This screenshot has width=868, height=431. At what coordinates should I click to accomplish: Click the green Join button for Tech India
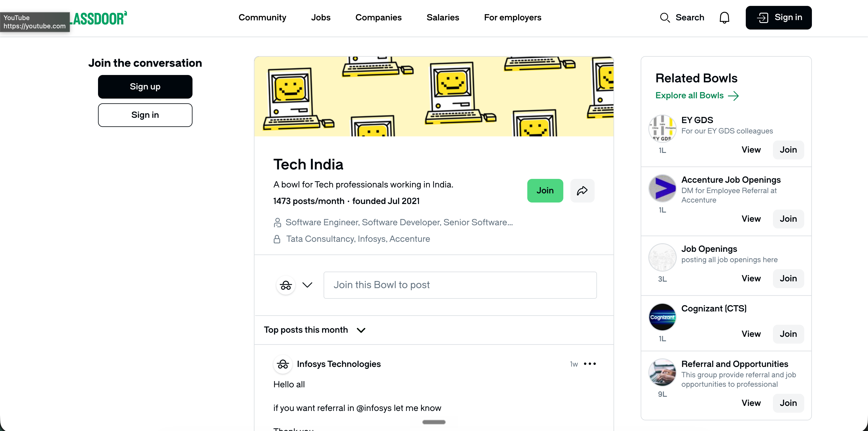[x=545, y=191]
